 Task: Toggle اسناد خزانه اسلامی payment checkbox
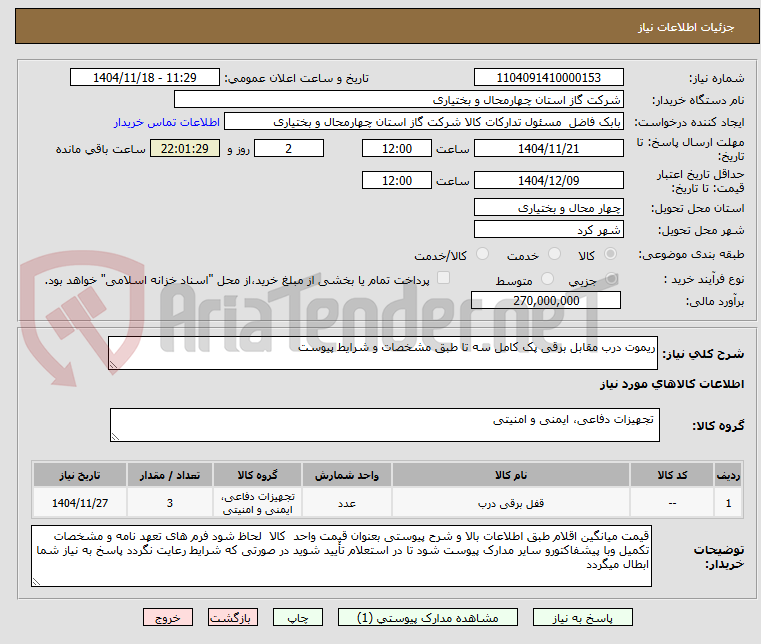(x=443, y=278)
